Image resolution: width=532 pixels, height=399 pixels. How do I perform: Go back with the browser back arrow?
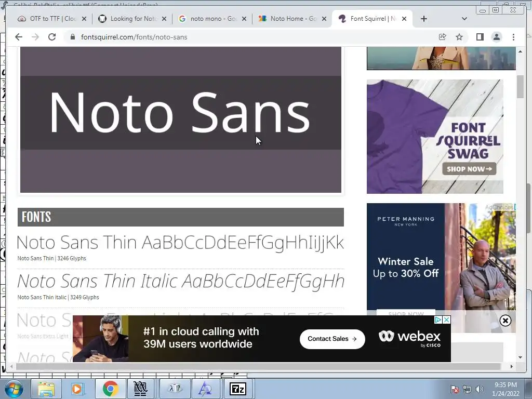pyautogui.click(x=19, y=37)
